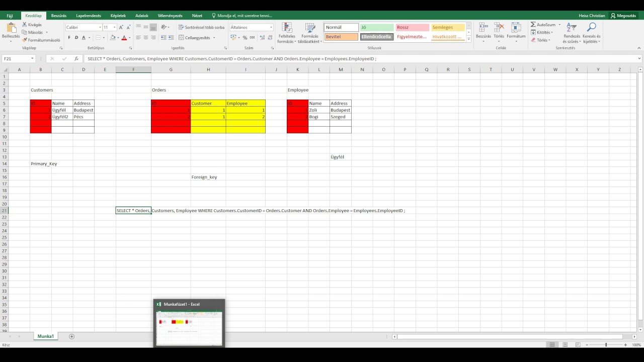Apply the Ellenőrzőcella cell style

pyautogui.click(x=377, y=37)
